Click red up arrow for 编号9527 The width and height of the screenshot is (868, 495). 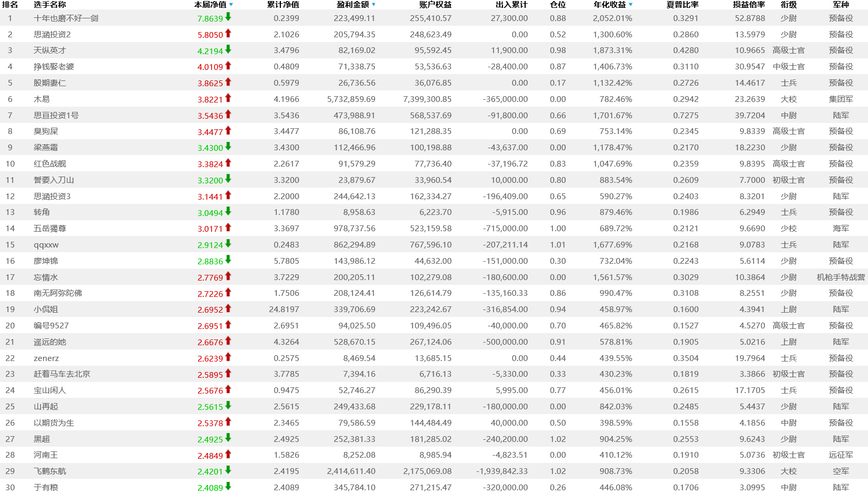pos(228,325)
